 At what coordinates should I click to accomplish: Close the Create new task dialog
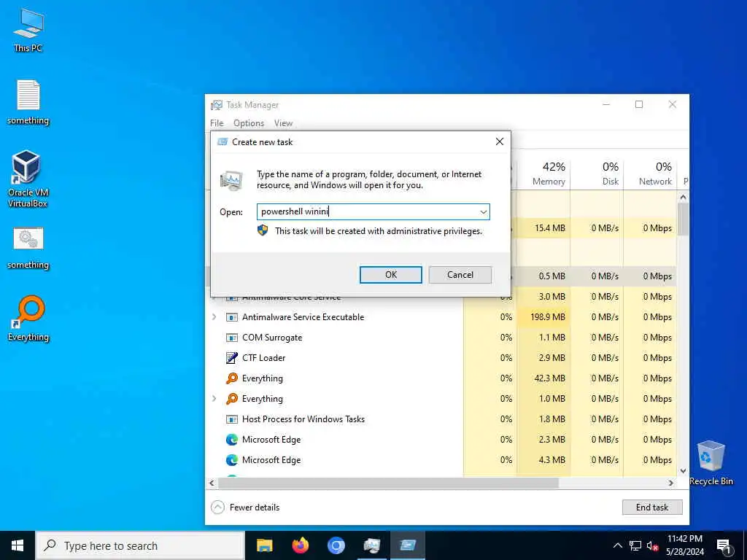pos(499,142)
